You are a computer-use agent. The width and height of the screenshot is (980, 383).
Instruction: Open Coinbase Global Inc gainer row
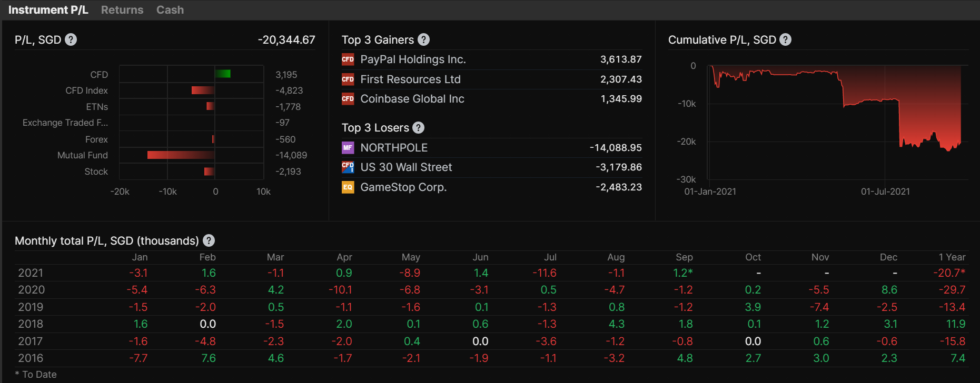(492, 99)
